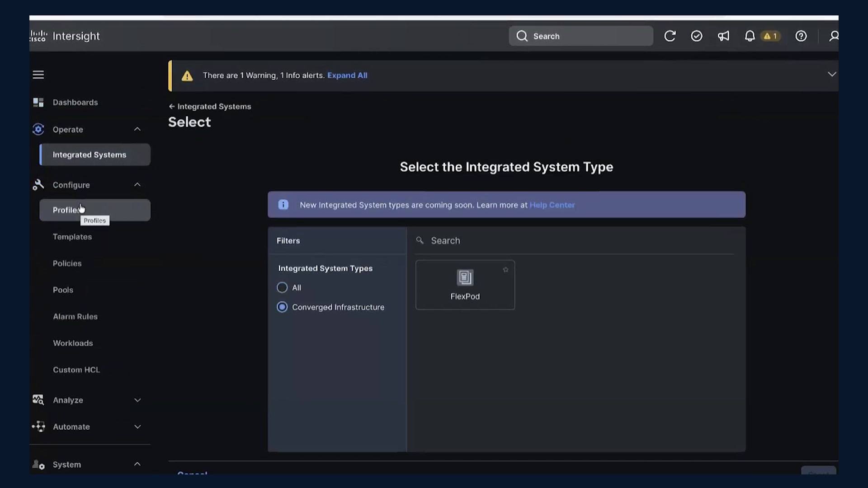Image resolution: width=868 pixels, height=488 pixels.
Task: Open Dashboards in the sidebar
Action: coord(75,103)
